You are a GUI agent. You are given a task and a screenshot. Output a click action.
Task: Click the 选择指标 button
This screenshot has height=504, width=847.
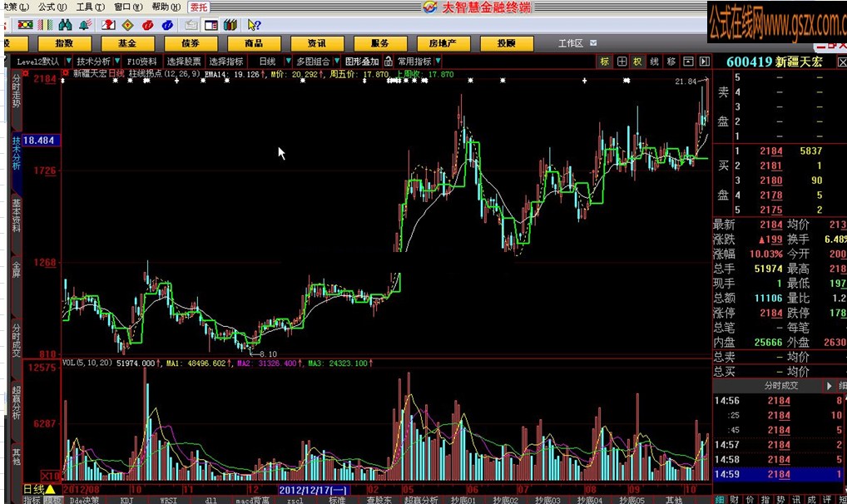(225, 61)
